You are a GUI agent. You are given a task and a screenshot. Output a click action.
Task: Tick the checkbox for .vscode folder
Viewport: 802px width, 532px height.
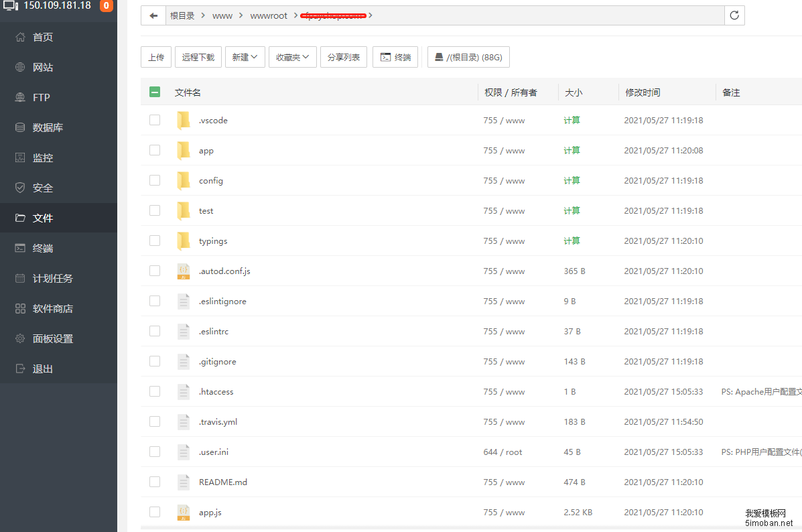[x=155, y=120]
